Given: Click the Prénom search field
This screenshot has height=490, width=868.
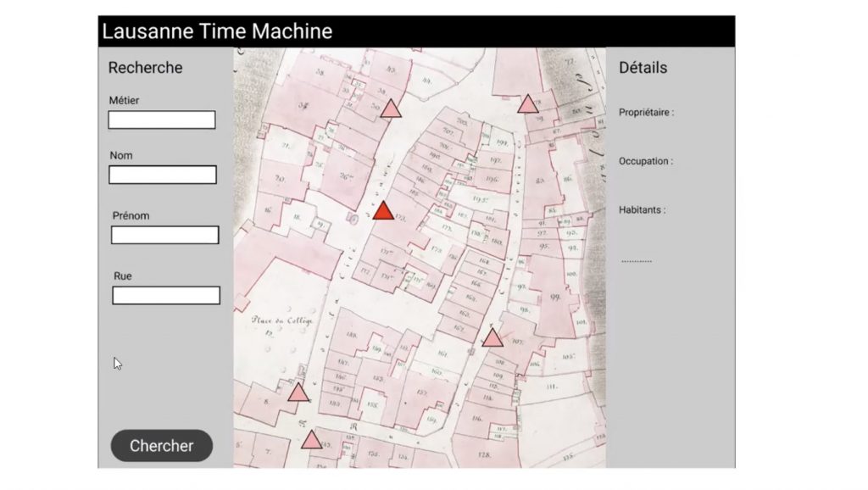Looking at the screenshot, I should click(x=165, y=235).
